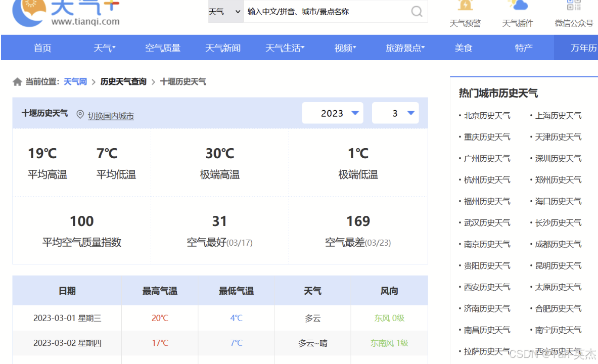This screenshot has width=598, height=364.
Task: Open 北京历史天气 link
Action: (x=487, y=116)
